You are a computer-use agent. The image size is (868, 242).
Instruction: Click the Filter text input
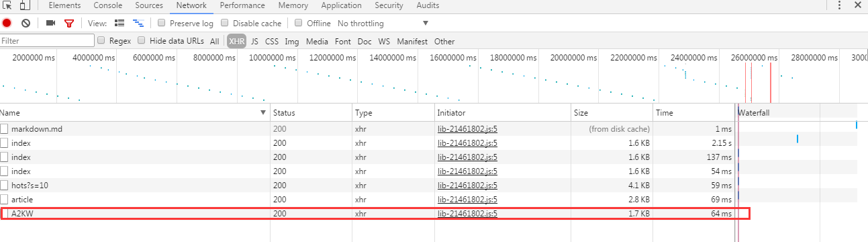coord(47,41)
